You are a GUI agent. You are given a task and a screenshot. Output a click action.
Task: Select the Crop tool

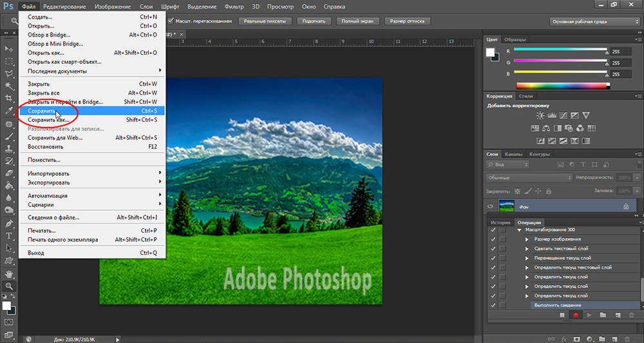coord(8,98)
